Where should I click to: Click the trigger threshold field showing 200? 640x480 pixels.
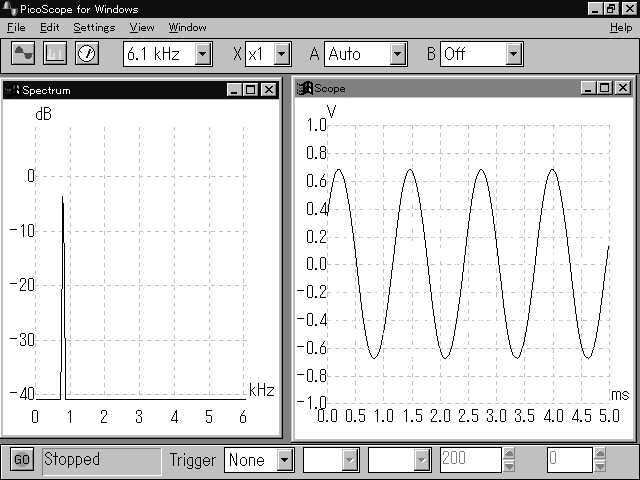[470, 460]
